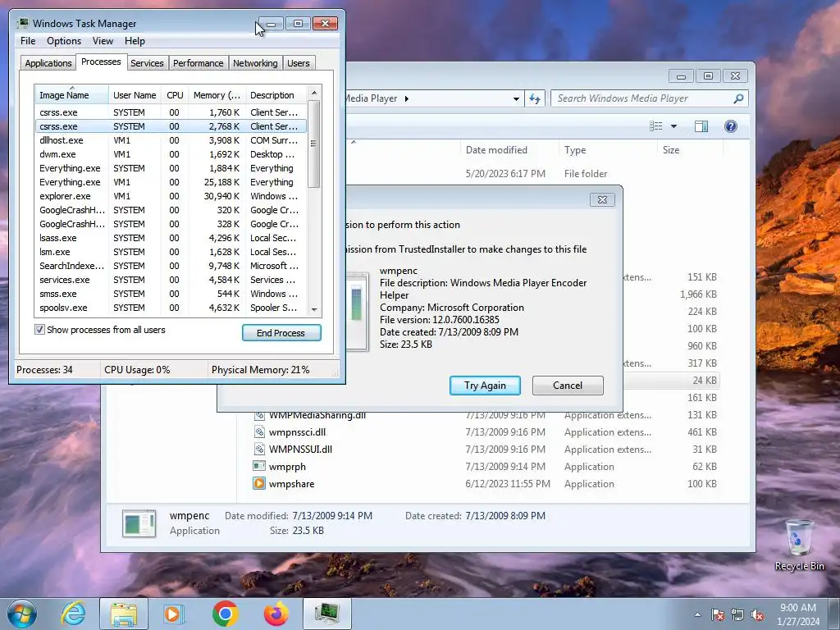Image resolution: width=840 pixels, height=630 pixels.
Task: Select the lsass.exe process row
Action: pos(171,238)
